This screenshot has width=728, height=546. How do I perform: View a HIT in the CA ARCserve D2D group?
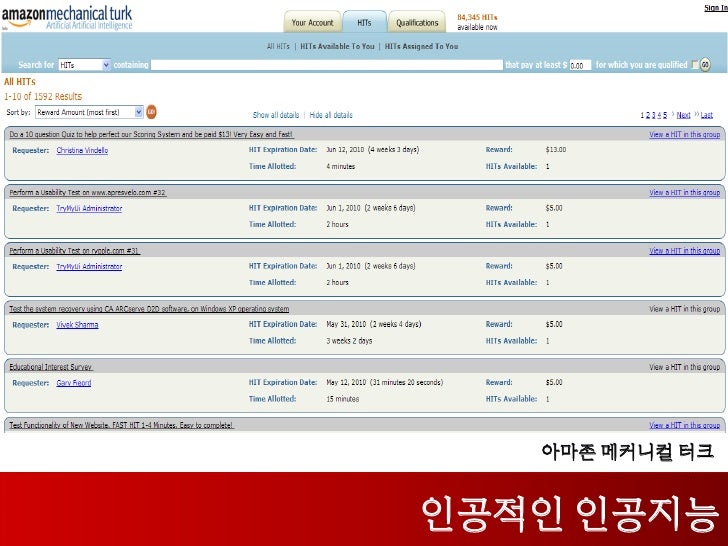point(684,309)
